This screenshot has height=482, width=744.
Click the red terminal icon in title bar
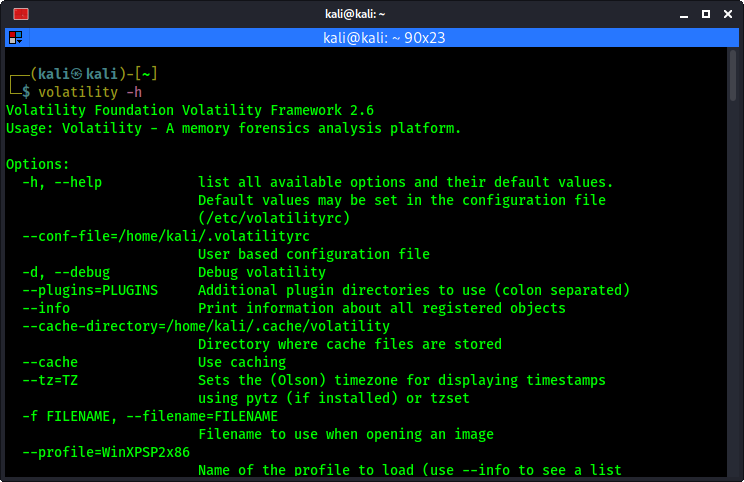21,14
